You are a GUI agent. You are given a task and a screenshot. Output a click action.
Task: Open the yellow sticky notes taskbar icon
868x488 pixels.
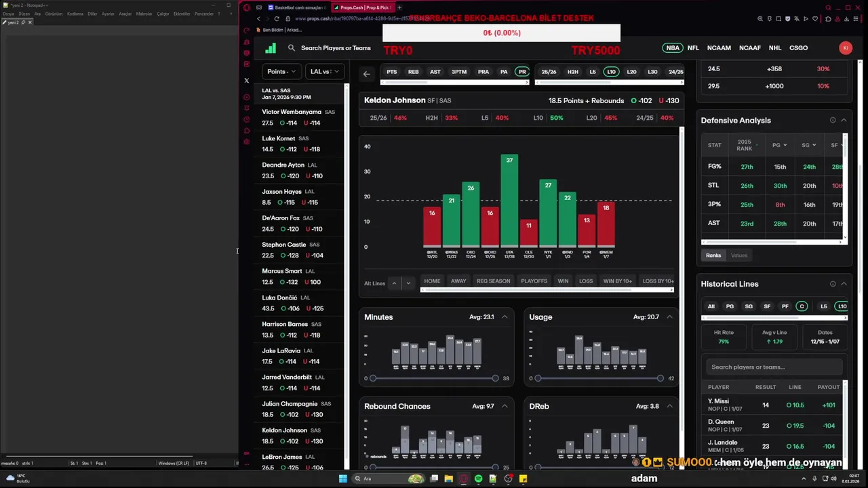523,479
